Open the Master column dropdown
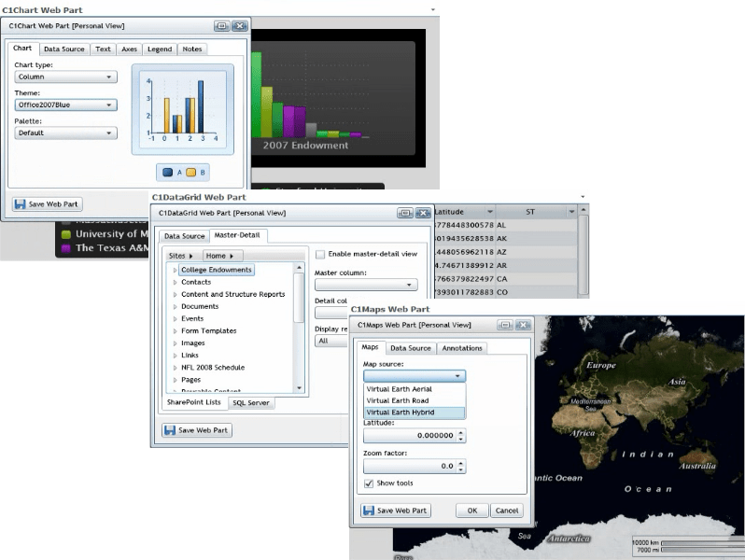Image resolution: width=745 pixels, height=560 pixels. point(366,285)
